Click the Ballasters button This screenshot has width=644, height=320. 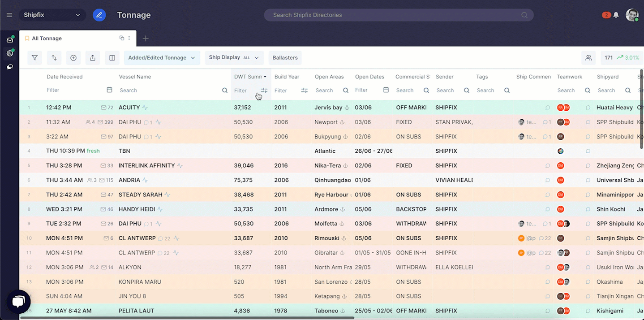[x=285, y=58]
